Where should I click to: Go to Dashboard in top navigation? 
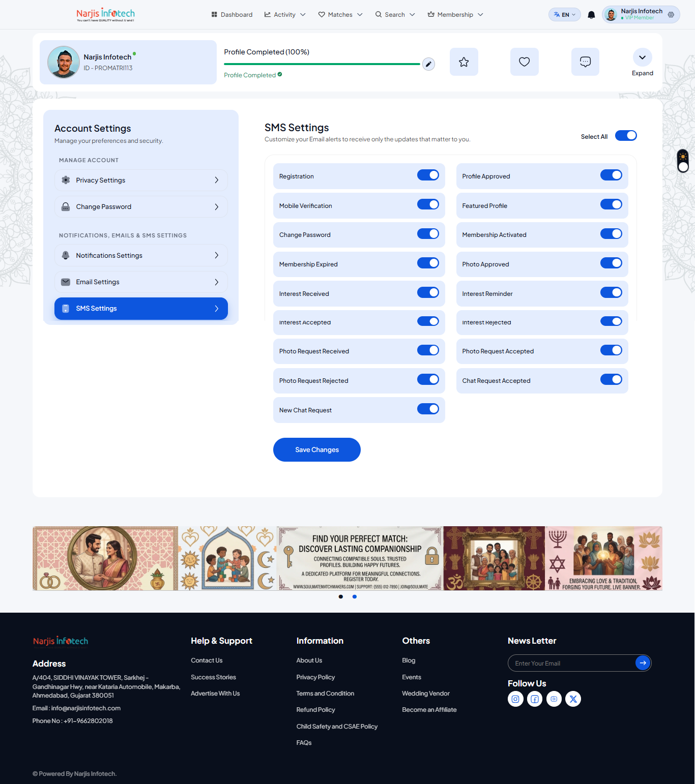coord(232,15)
